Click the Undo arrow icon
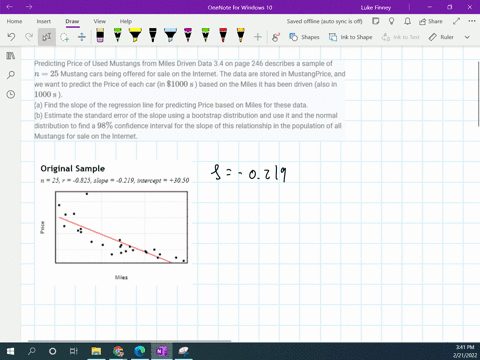Viewport: 480px width, 360px height. (11, 37)
